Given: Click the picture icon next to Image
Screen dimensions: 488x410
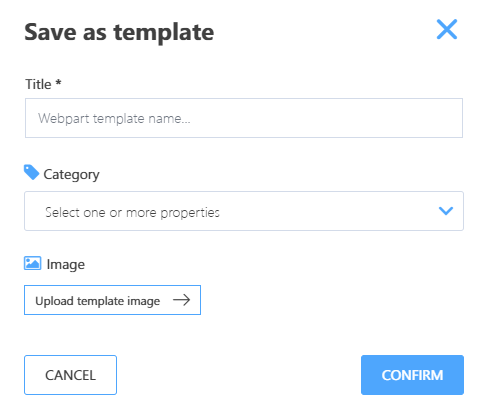Looking at the screenshot, I should 33,263.
